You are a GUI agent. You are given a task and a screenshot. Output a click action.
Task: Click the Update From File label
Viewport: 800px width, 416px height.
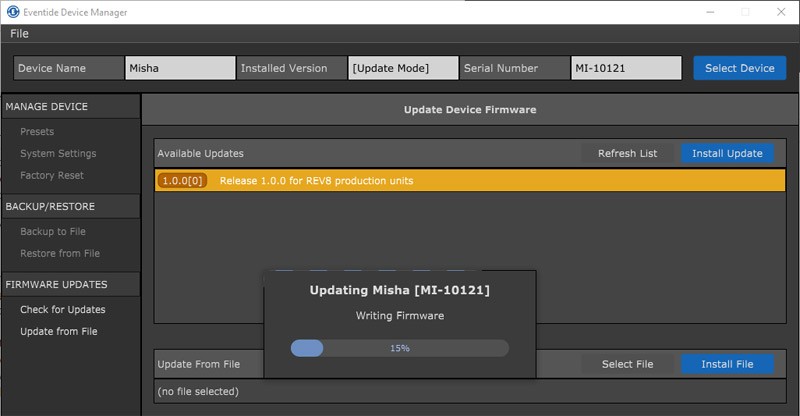[x=198, y=364]
